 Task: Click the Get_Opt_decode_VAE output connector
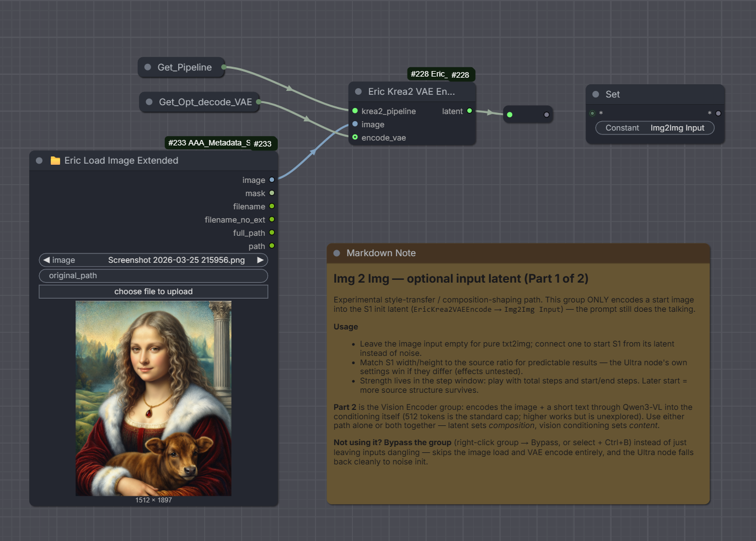click(x=258, y=102)
